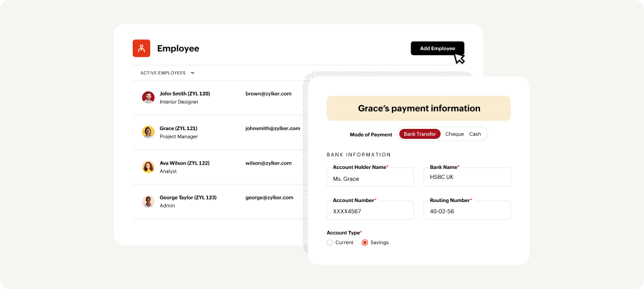
Task: Click the Routing Number field
Action: click(x=467, y=210)
